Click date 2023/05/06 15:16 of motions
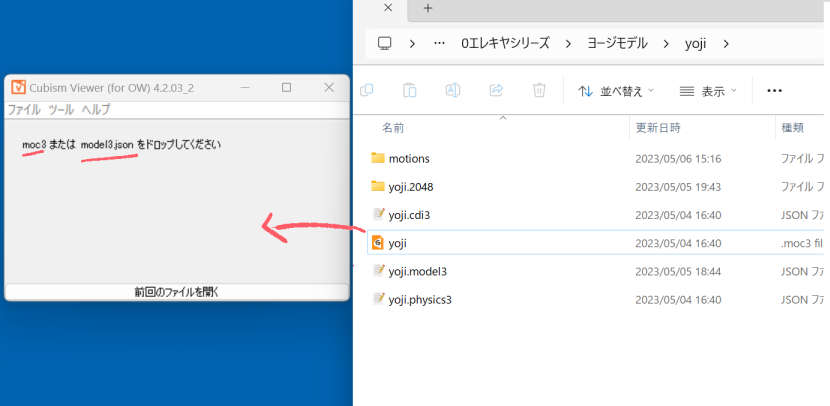The width and height of the screenshot is (830, 406). tap(678, 159)
